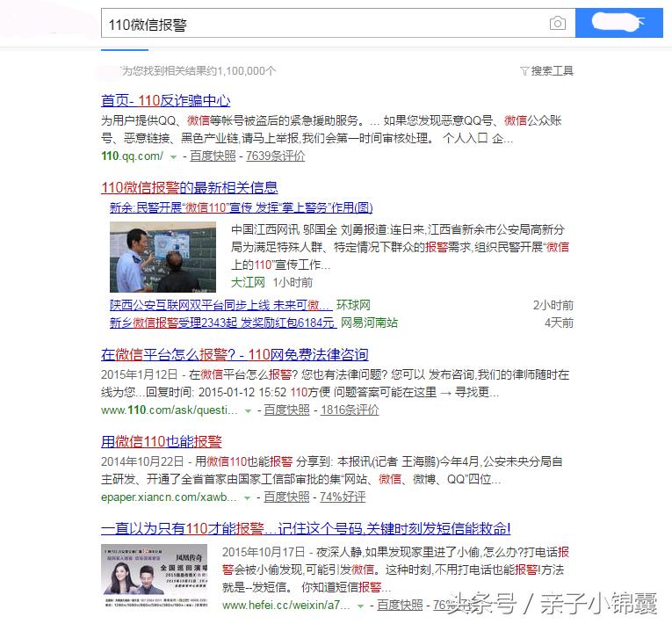This screenshot has width=672, height=624.
Task: Open 新乡微信报警受理2343起 news link
Action: pyautogui.click(x=222, y=323)
